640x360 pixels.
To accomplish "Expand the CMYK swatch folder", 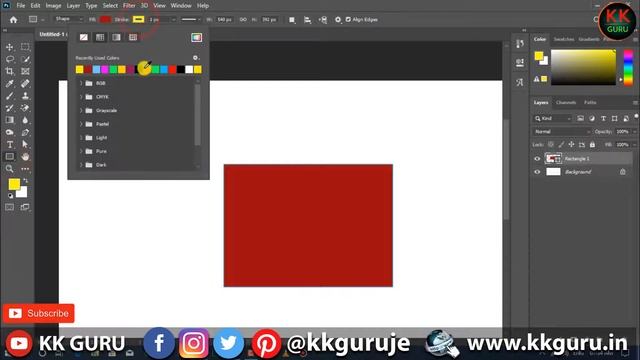I will 81,97.
